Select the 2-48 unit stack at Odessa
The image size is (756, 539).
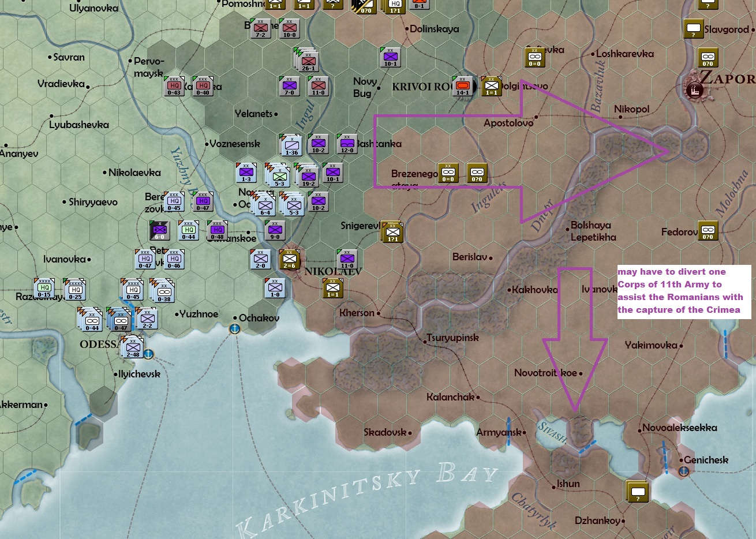[x=133, y=347]
